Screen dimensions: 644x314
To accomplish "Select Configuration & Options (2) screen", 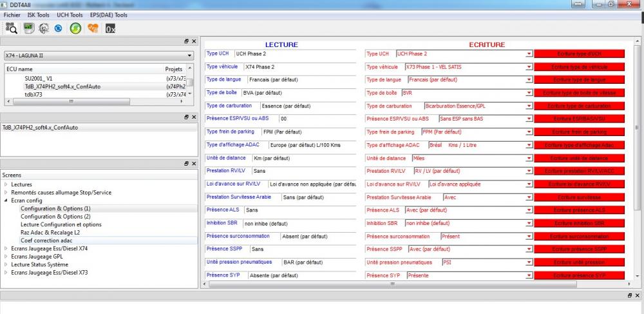I will coord(55,217).
